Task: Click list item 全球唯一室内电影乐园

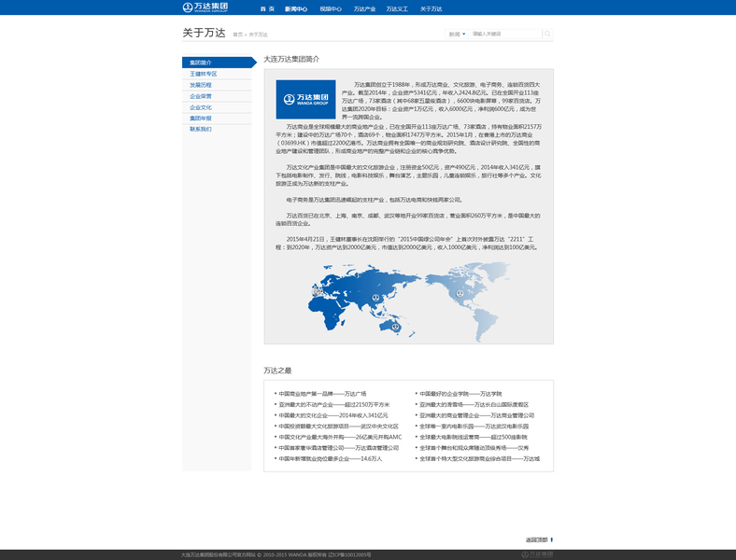Action: click(474, 427)
